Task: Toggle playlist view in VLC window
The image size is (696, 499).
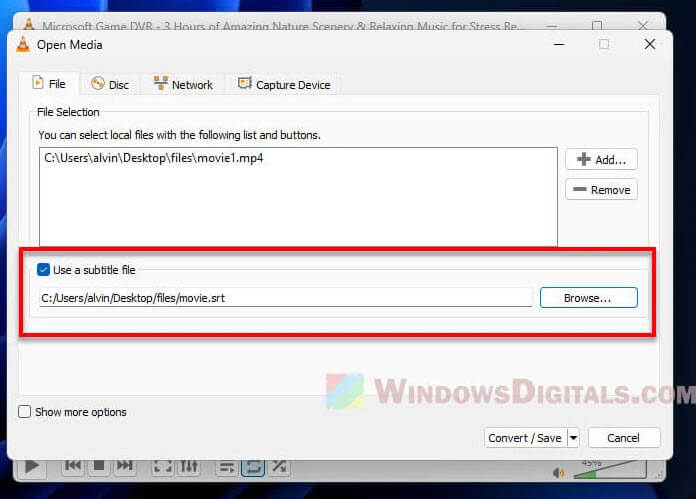Action: [x=227, y=467]
